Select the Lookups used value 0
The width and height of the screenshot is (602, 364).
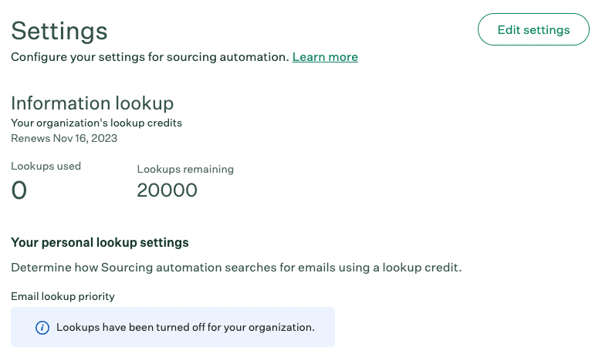[x=19, y=190]
